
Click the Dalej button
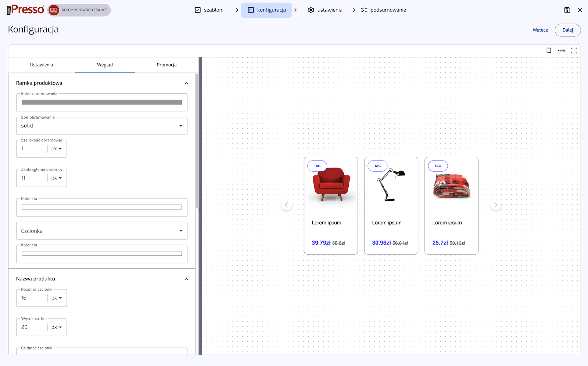(567, 30)
